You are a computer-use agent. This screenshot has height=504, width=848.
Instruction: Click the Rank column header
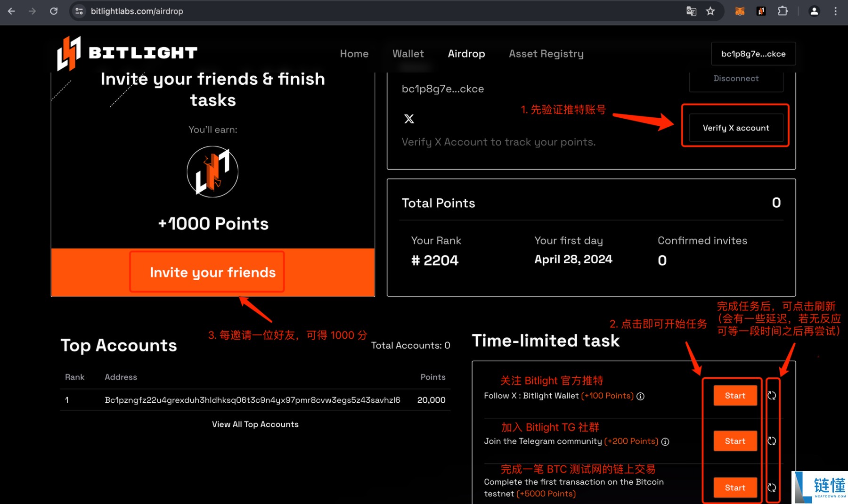74,377
